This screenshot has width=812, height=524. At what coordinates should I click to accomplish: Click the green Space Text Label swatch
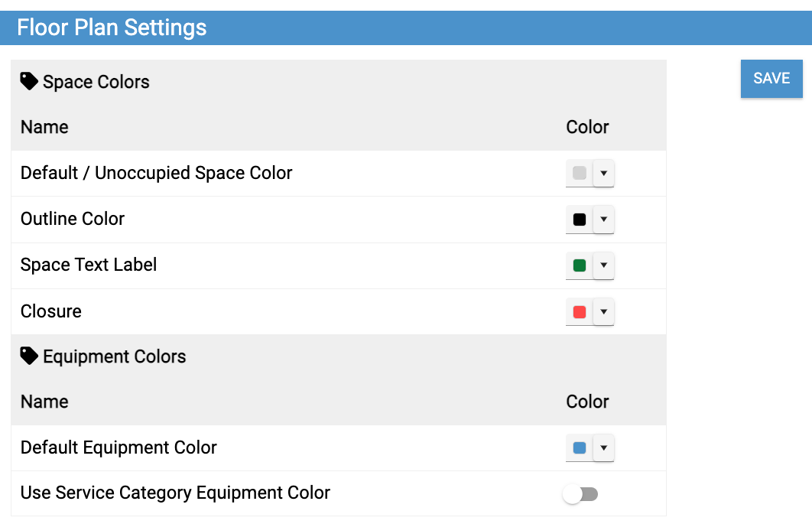[x=580, y=265]
